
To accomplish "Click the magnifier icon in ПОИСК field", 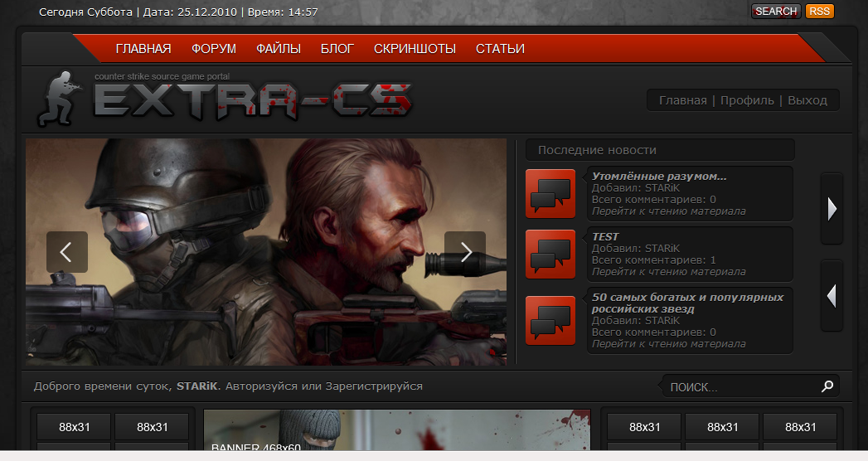I will tap(827, 386).
